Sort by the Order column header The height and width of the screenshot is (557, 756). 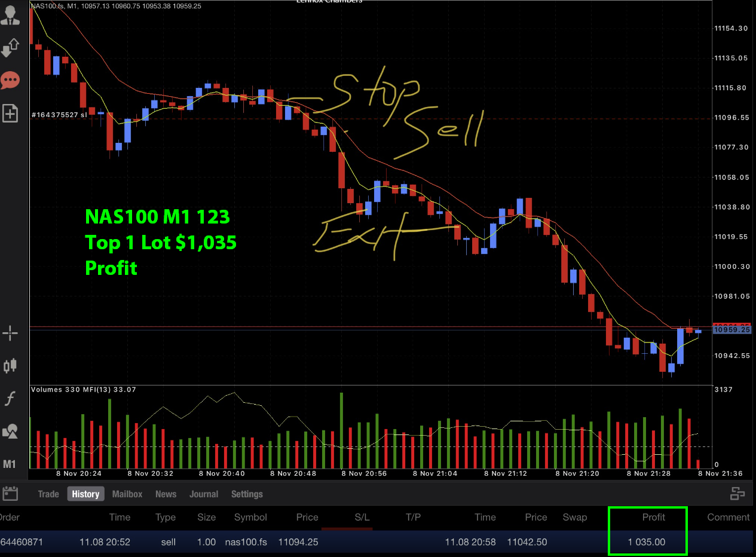(x=8, y=518)
